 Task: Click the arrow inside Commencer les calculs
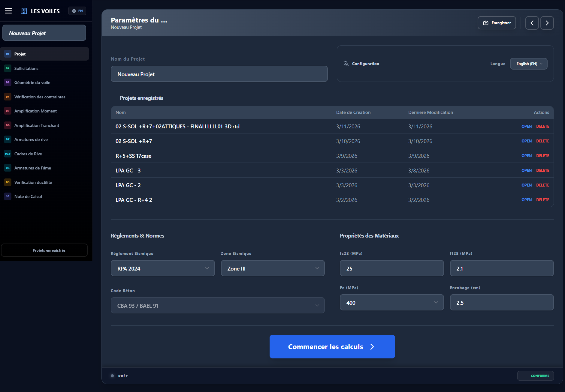[x=372, y=346]
